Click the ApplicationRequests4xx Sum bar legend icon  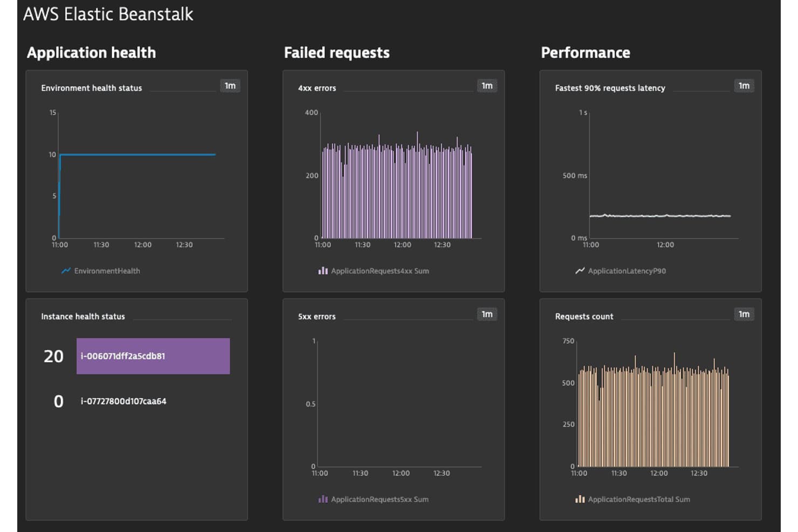[323, 271]
